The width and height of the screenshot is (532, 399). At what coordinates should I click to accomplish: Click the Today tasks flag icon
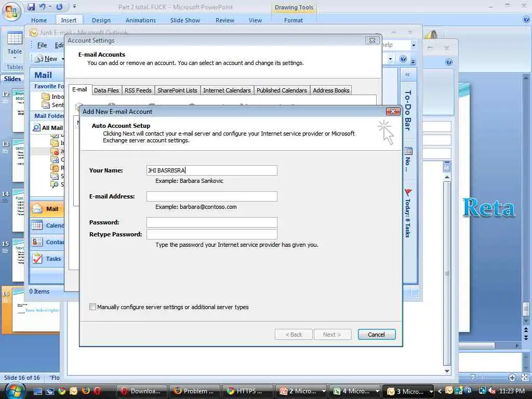pos(408,192)
